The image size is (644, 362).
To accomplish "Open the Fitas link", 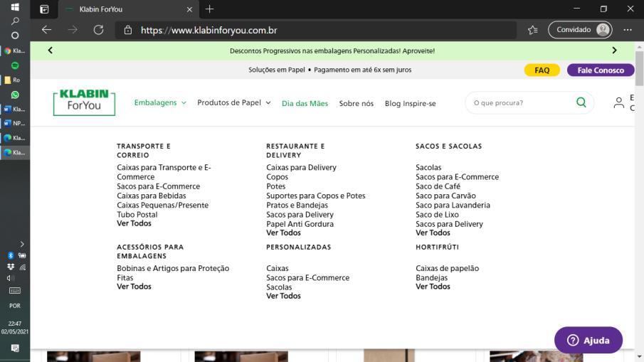I will pyautogui.click(x=125, y=278).
